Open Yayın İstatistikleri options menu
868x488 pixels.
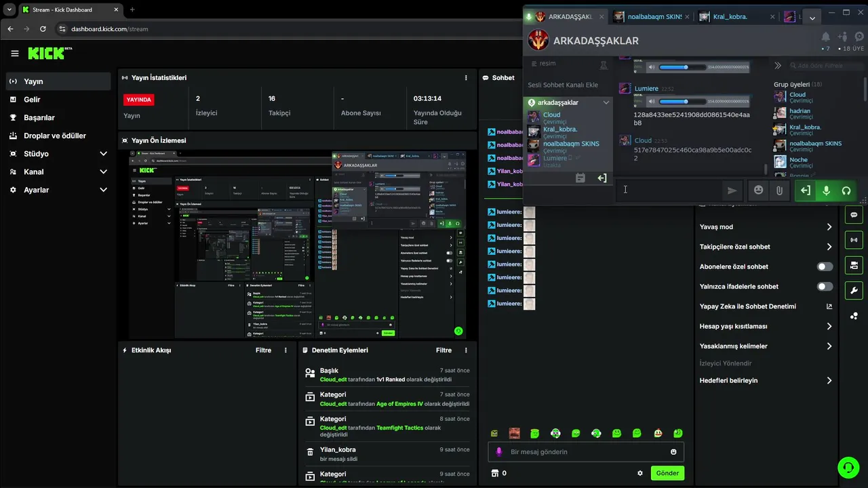coord(466,78)
